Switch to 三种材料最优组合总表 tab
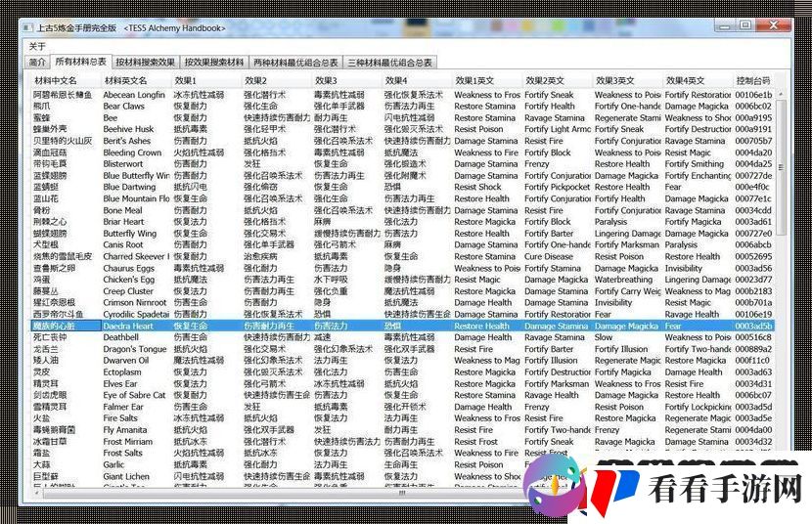 389,63
